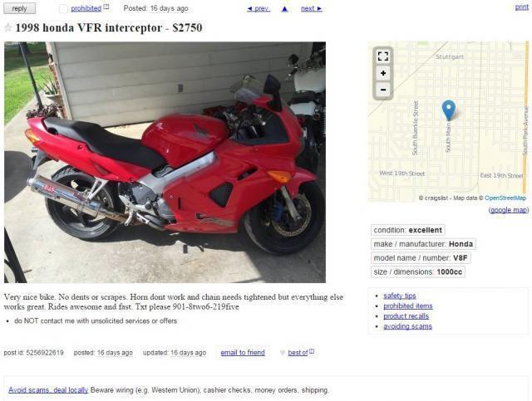Open Avoid scams, deal locally link

pos(48,390)
